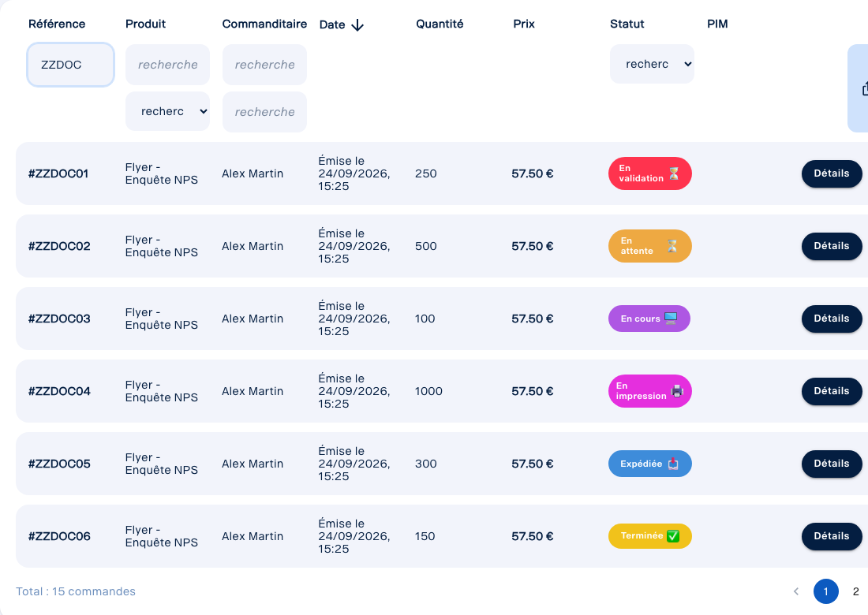Select reference #ZZDOC05
Screen dimensions: 868x615
tap(59, 464)
